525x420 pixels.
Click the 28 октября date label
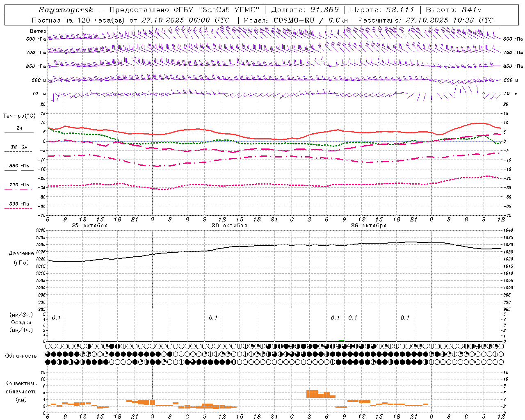[229, 225]
